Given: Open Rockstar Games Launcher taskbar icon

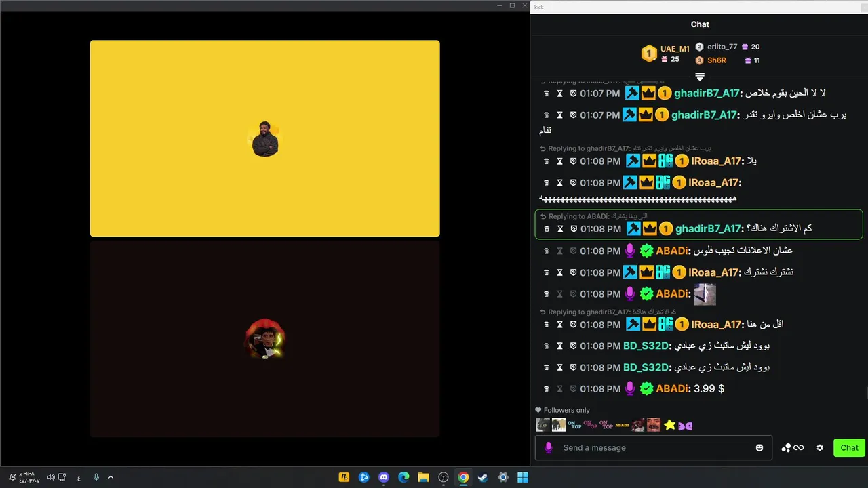Looking at the screenshot, I should click(344, 477).
